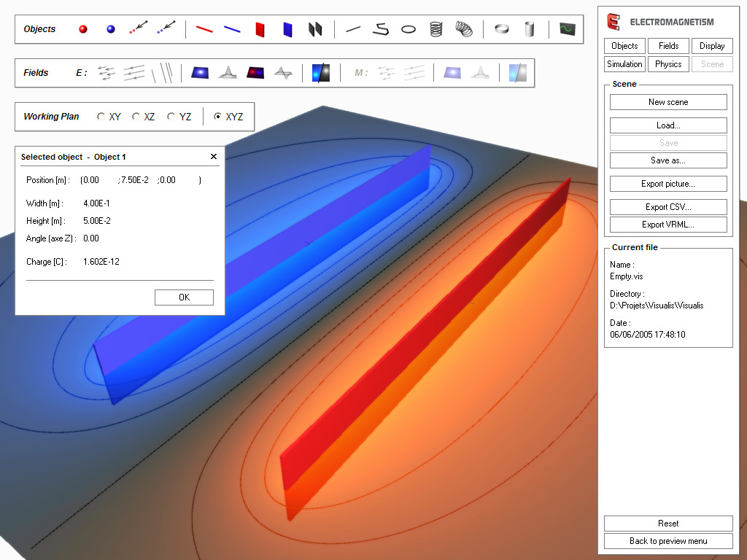Choose the straight wire segment tool
Image resolution: width=747 pixels, height=560 pixels.
[353, 29]
